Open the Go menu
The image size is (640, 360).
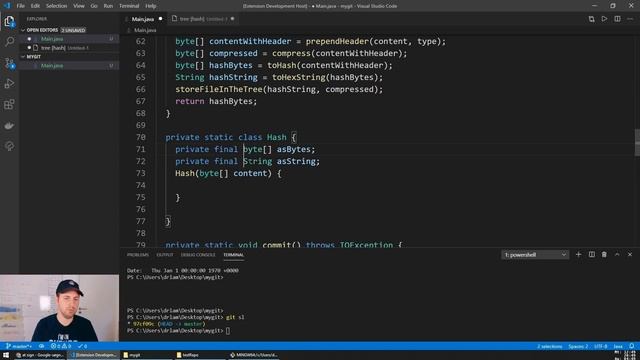click(x=94, y=6)
